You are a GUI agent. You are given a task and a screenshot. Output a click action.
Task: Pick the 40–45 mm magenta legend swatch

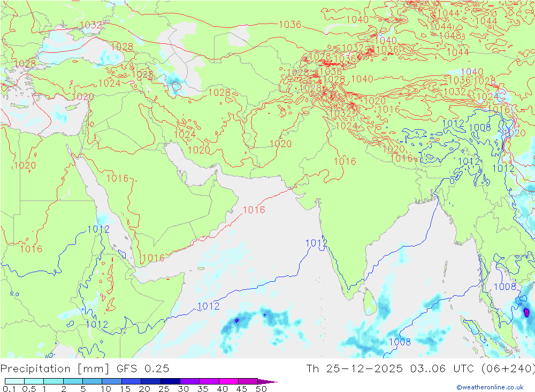228,381
